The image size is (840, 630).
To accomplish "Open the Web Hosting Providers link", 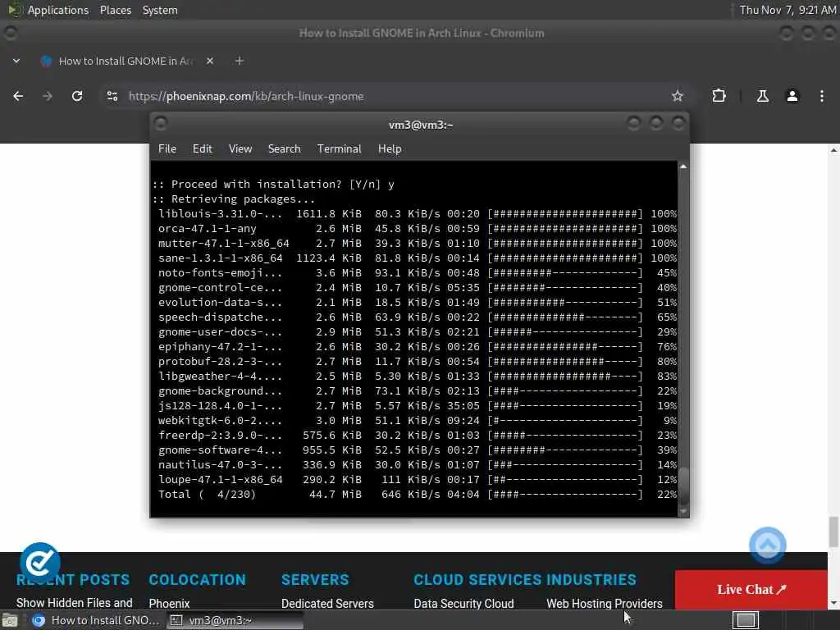I will click(x=605, y=603).
